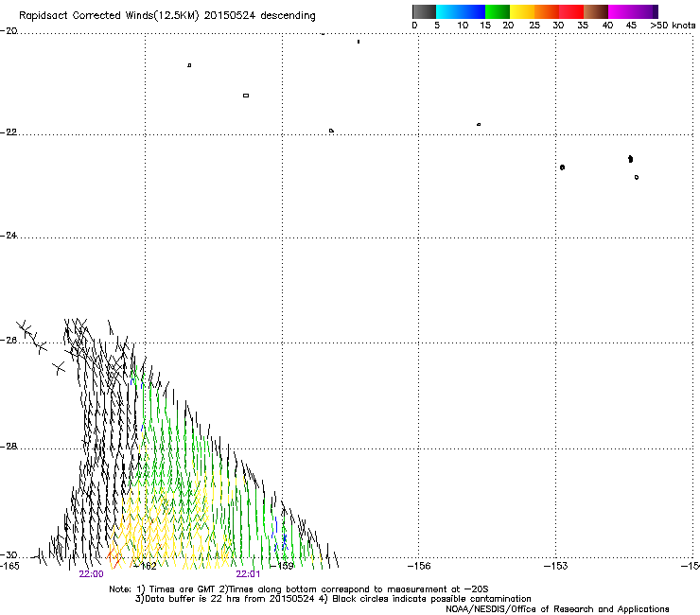Click the date '20150524 descending' in the title

(259, 16)
